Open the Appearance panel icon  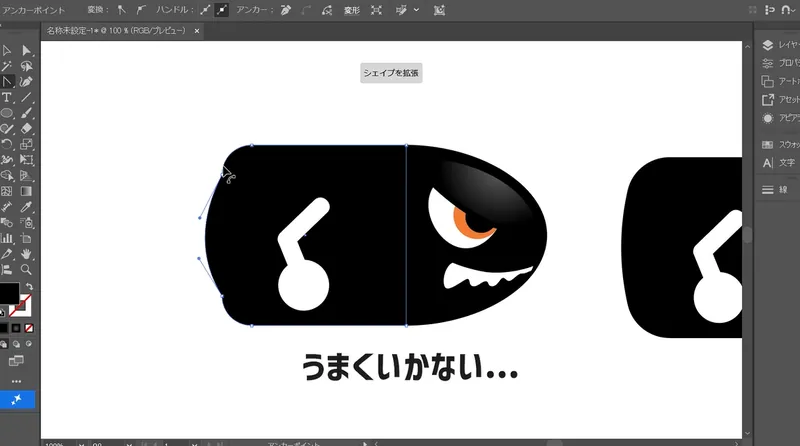(768, 117)
